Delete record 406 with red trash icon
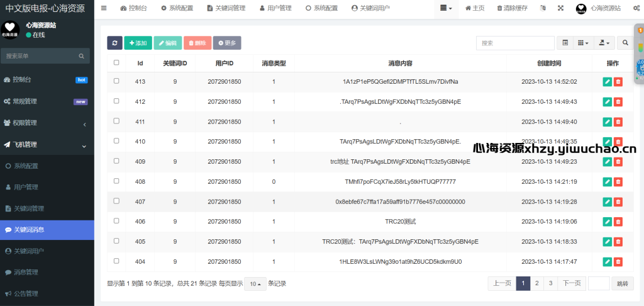This screenshot has width=644, height=306. tap(618, 222)
